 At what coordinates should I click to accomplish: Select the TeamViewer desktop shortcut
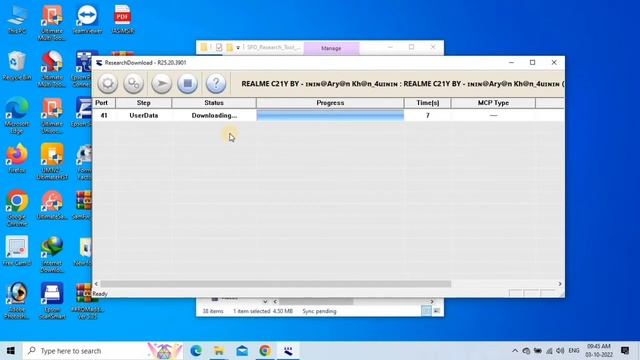pos(87,20)
